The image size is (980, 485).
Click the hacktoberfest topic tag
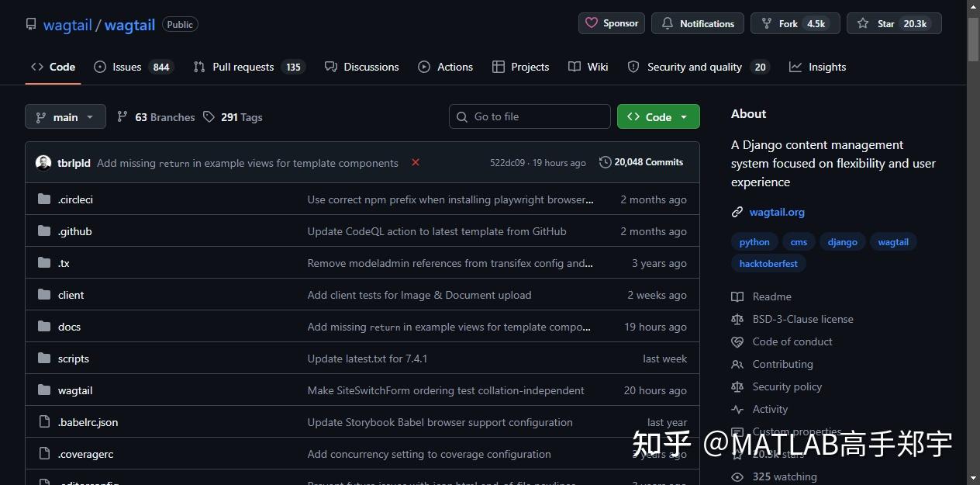768,264
